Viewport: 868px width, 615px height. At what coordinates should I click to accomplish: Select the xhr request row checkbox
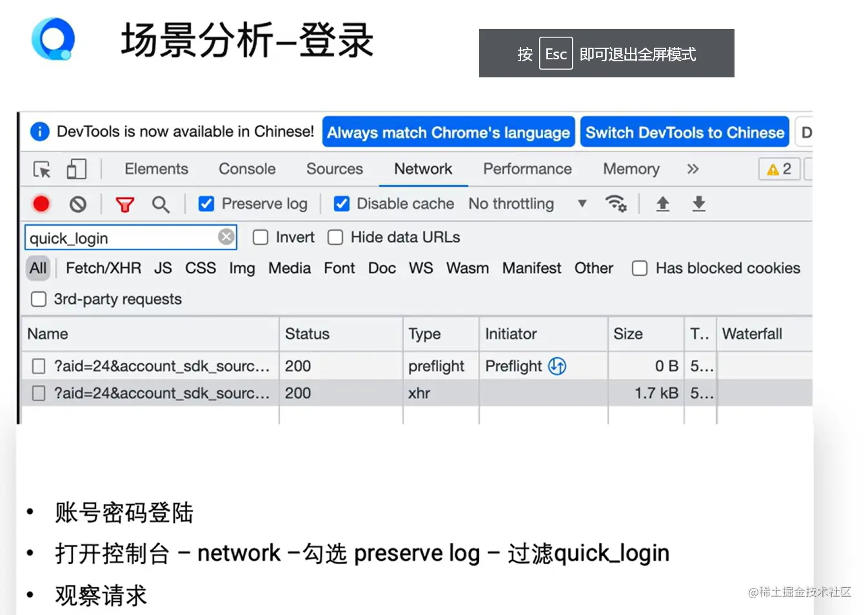click(x=38, y=393)
